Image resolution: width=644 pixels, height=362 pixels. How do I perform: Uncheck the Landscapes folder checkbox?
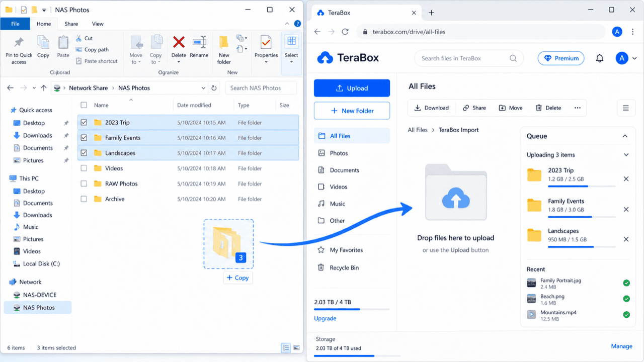tap(84, 153)
